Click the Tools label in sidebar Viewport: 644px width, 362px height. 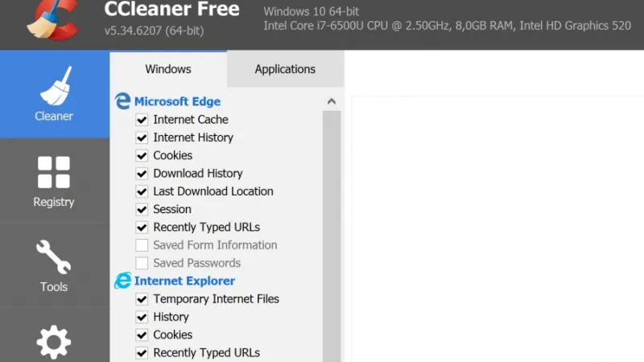pyautogui.click(x=54, y=286)
